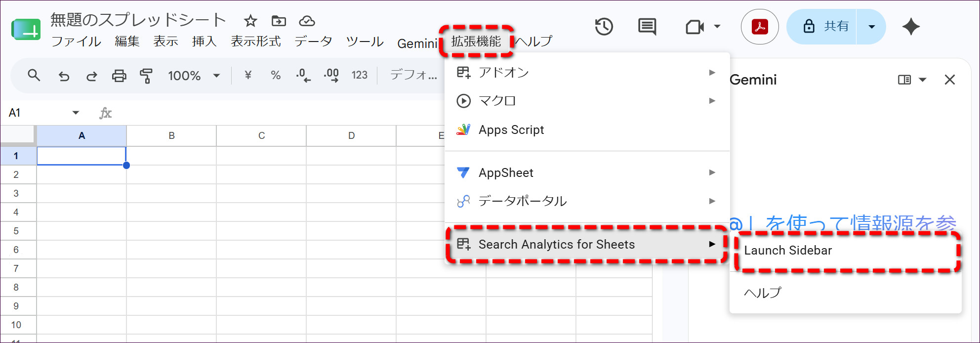Rename the 無題のスプレッドシート title
This screenshot has width=980, height=343.
pos(138,20)
